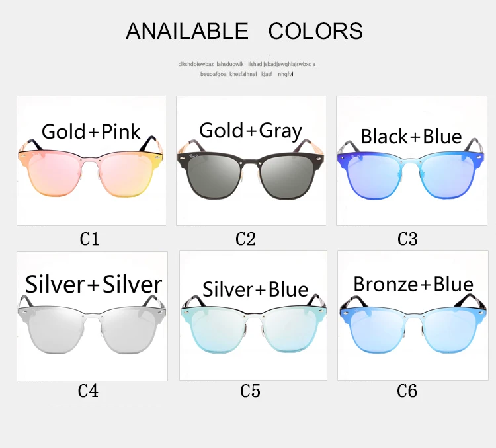Screen dimensions: 496x448
Task: Click the Gold+Gray text label
Action: [251, 130]
